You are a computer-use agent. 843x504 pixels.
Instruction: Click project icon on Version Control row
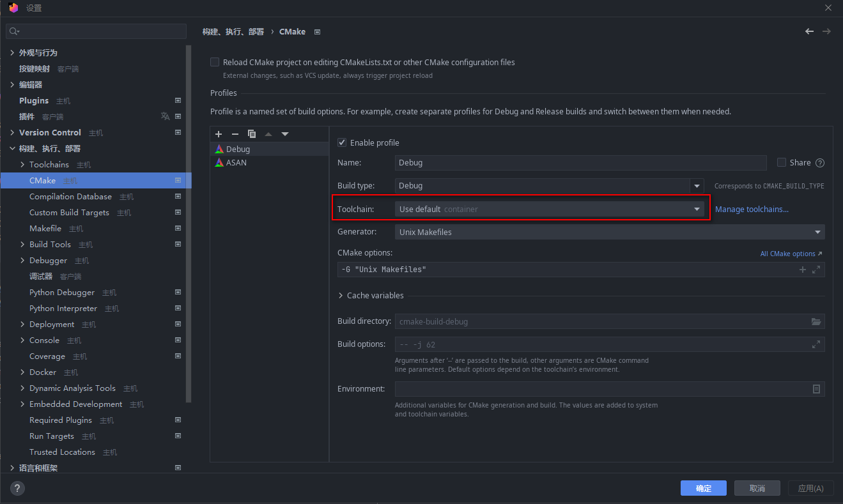[178, 132]
